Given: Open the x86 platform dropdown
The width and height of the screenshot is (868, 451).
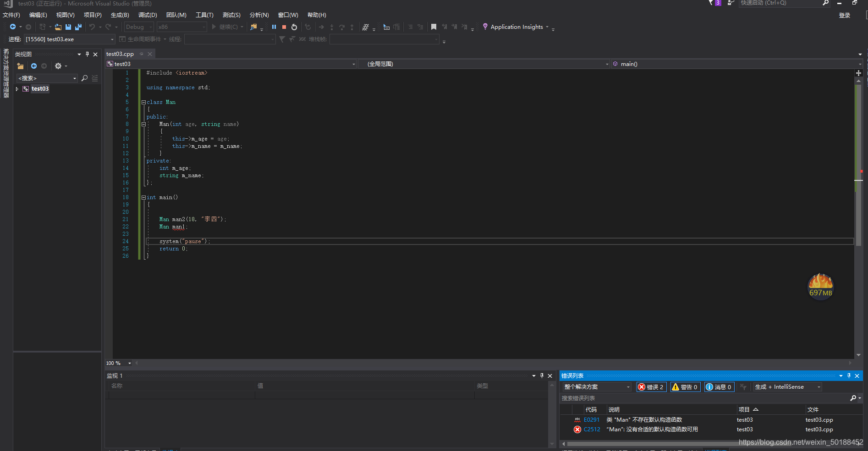Looking at the screenshot, I should tap(182, 27).
